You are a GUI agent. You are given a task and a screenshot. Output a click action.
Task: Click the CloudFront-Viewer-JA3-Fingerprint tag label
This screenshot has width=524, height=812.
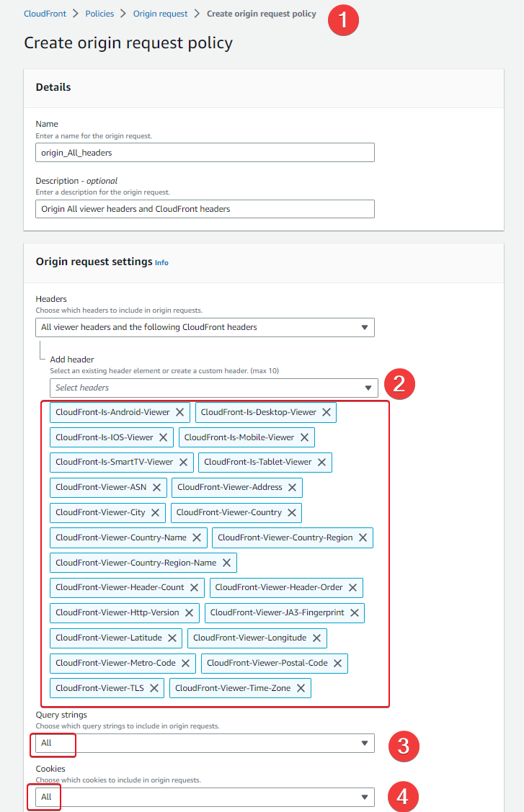pos(277,612)
